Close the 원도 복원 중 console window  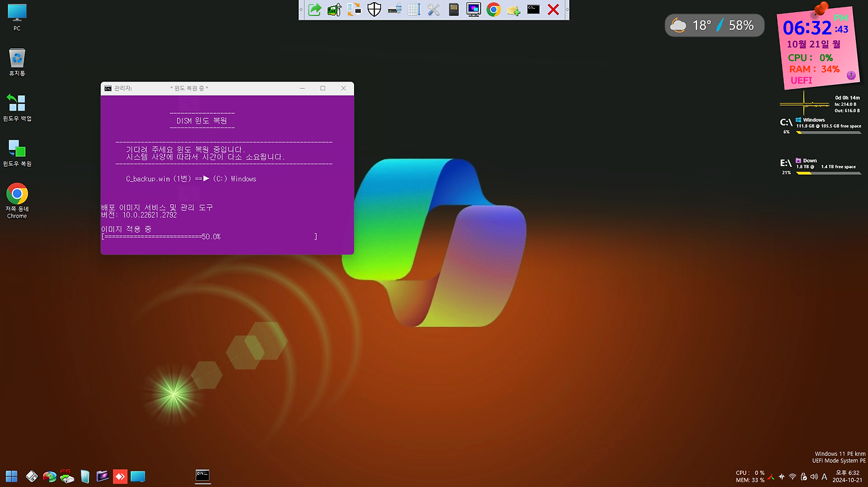tap(344, 88)
